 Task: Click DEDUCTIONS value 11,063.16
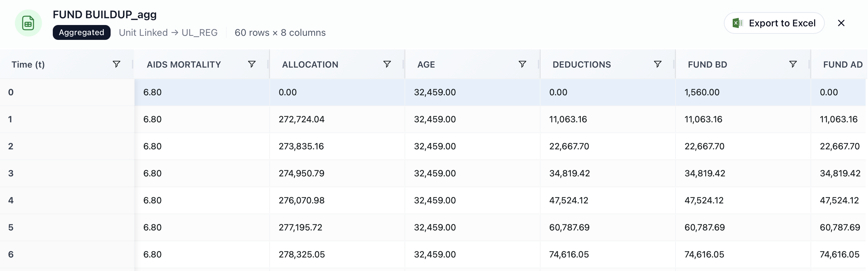click(x=568, y=119)
